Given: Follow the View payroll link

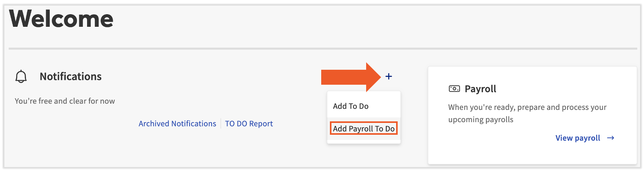Looking at the screenshot, I should tap(577, 138).
